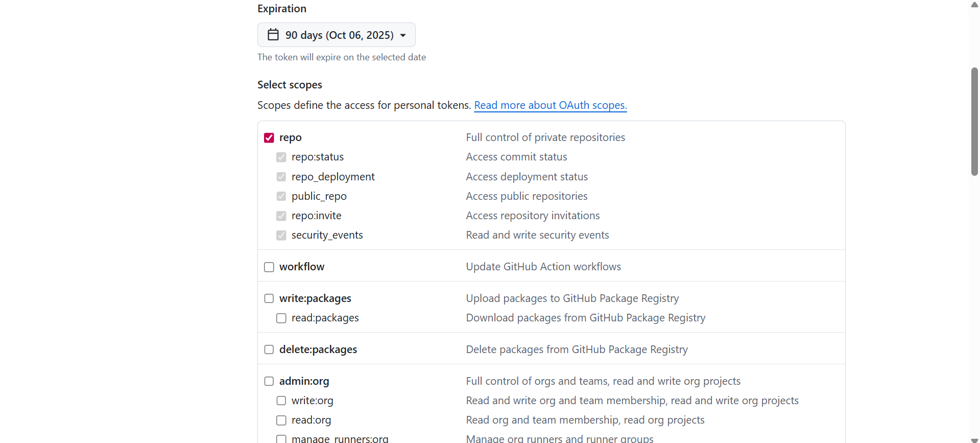Click the scrollbar down arrow

974,439
